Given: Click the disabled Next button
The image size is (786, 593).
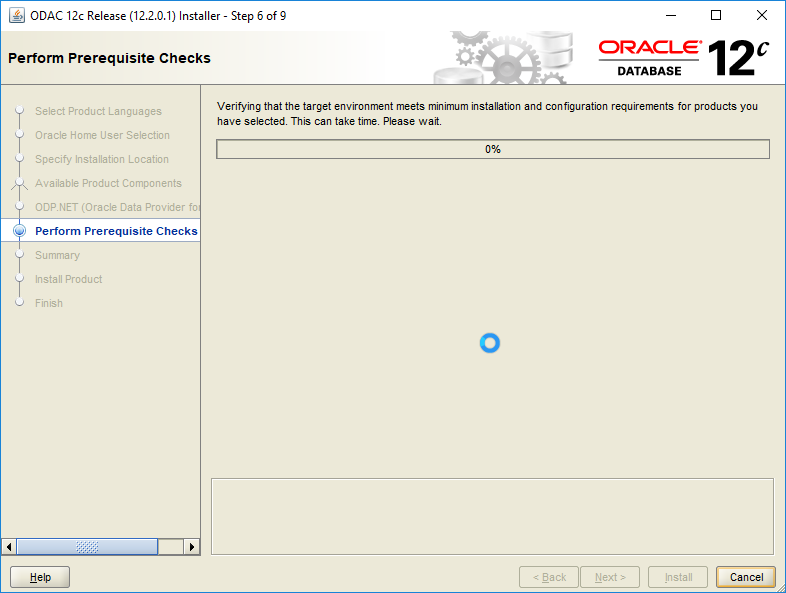Looking at the screenshot, I should click(x=610, y=577).
